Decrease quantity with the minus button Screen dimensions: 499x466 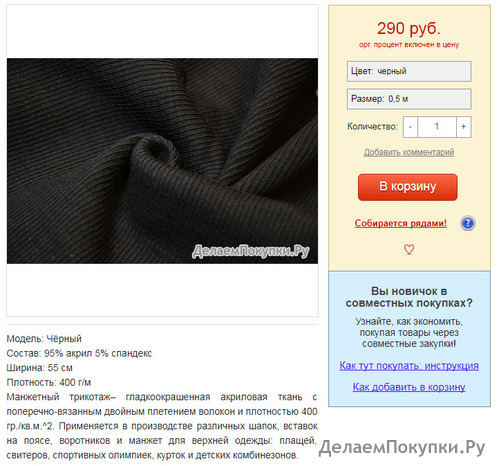(410, 127)
